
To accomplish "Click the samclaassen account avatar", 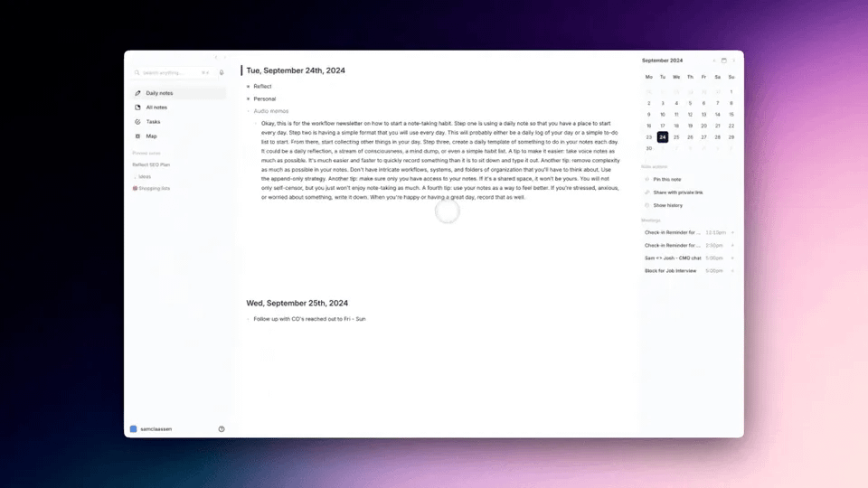I will tap(134, 428).
